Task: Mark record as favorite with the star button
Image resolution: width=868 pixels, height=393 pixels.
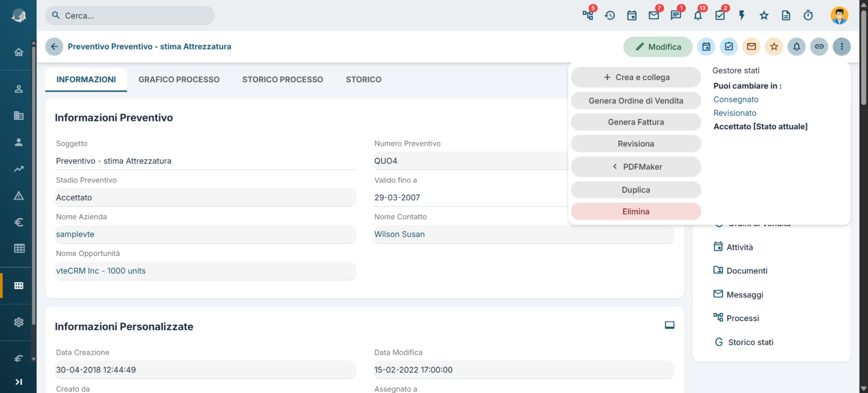Action: point(774,47)
